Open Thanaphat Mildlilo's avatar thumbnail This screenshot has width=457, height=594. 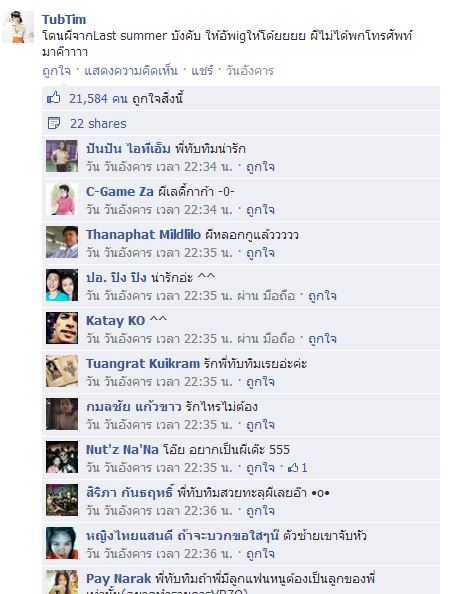point(62,242)
